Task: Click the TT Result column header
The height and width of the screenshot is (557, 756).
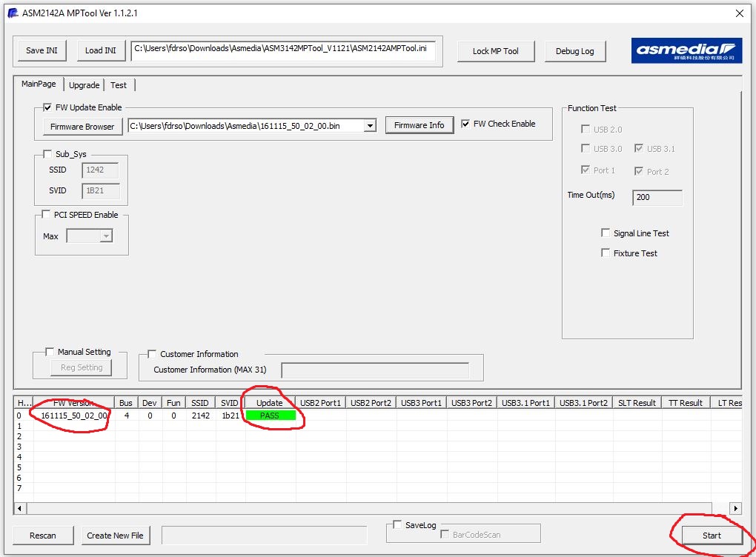Action: (x=686, y=403)
